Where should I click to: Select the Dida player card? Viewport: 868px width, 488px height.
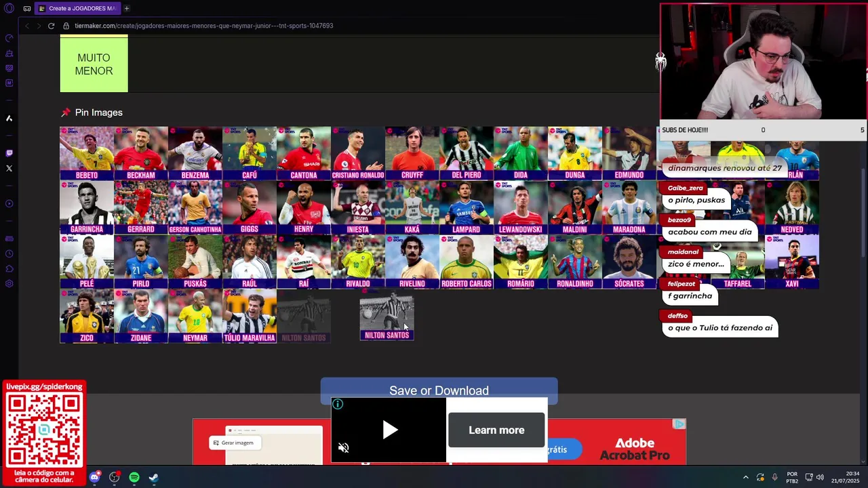point(521,153)
